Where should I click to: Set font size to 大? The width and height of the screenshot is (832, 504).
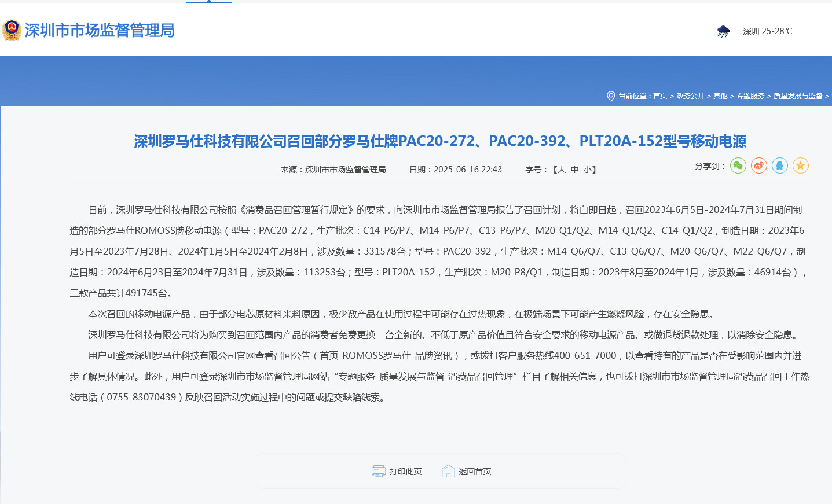coord(562,170)
